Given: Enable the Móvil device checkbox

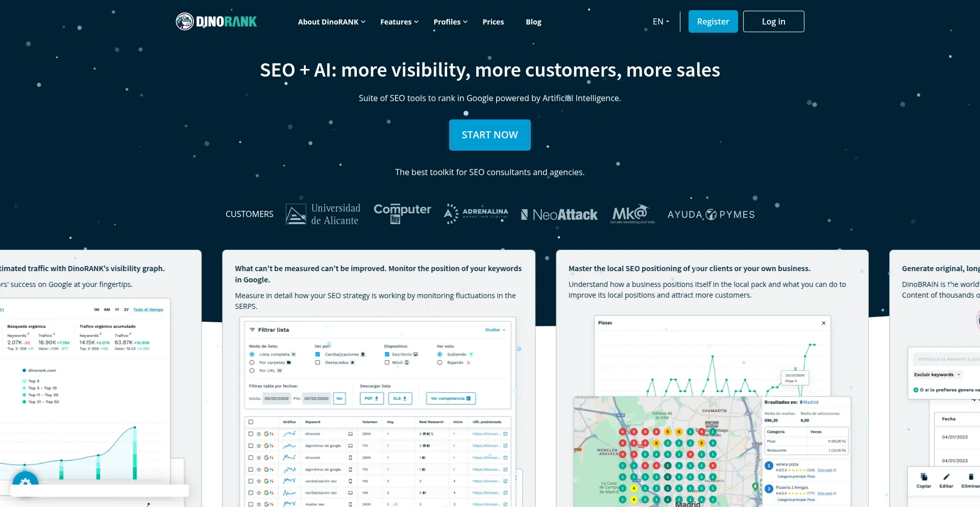Looking at the screenshot, I should (x=387, y=363).
